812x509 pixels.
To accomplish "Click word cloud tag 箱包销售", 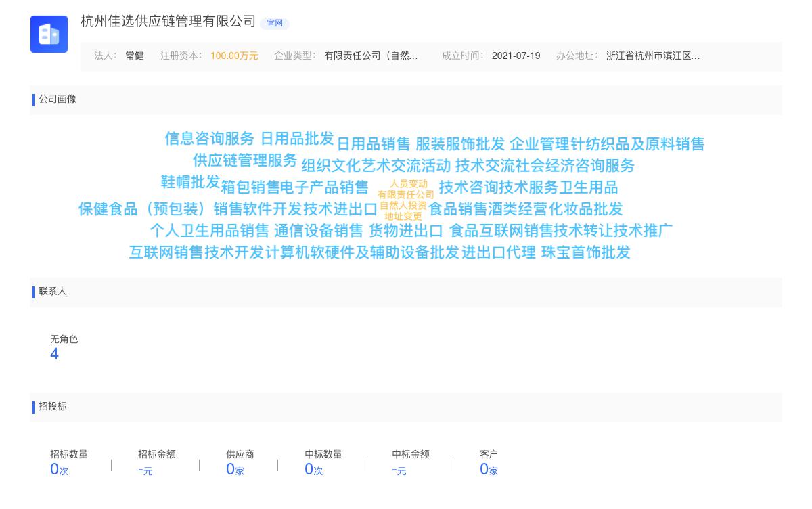I will click(250, 187).
